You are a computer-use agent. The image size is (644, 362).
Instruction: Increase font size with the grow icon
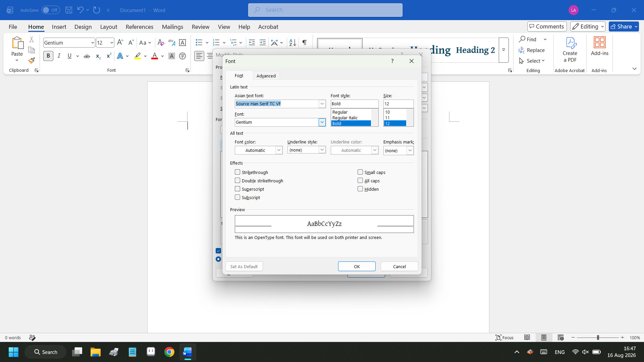click(x=120, y=43)
